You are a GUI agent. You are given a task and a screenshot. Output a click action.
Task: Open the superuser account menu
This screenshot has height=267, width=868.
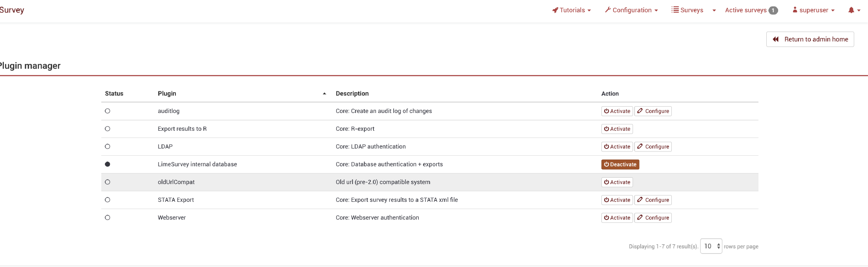click(813, 10)
